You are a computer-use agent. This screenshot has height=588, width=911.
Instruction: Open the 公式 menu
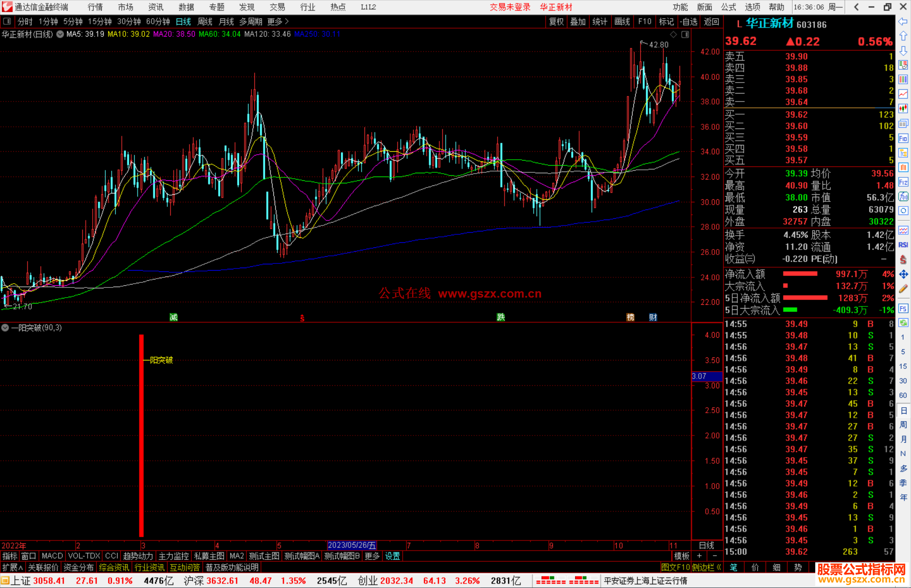pyautogui.click(x=728, y=7)
